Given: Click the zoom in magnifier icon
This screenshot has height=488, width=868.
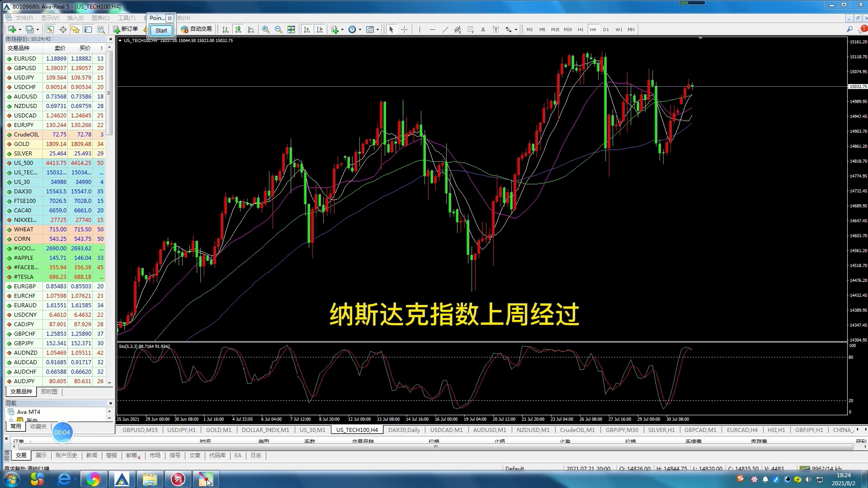Looking at the screenshot, I should click(266, 29).
